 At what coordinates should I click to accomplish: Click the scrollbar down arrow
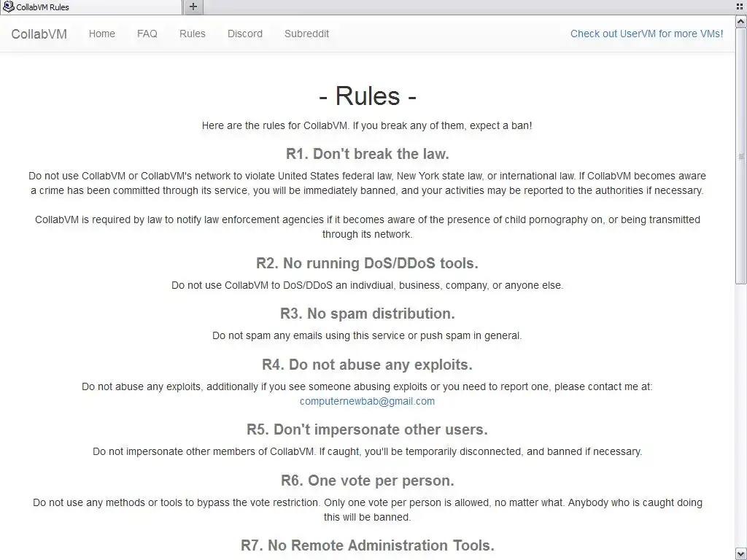point(741,553)
